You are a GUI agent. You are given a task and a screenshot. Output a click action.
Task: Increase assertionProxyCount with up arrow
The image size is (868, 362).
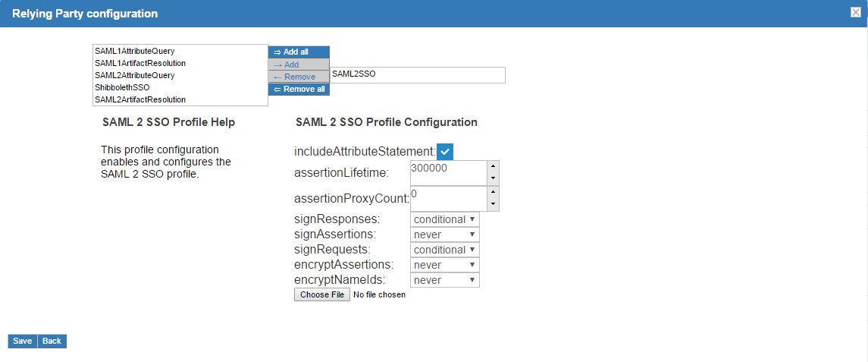click(494, 192)
